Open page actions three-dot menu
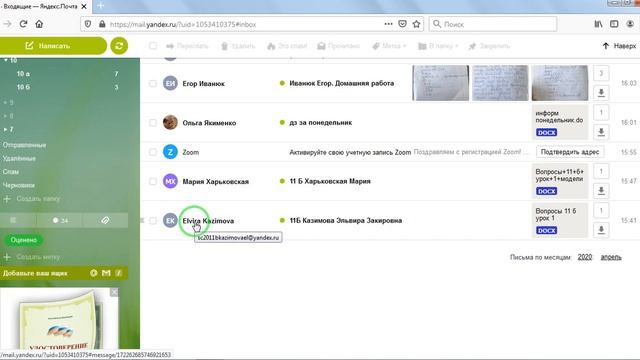The height and width of the screenshot is (360, 640). tap(388, 24)
